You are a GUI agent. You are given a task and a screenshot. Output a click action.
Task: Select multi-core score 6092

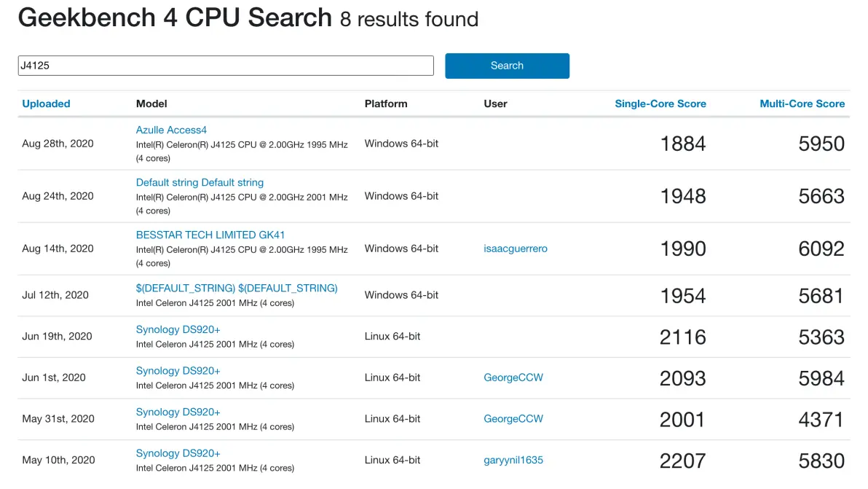[821, 249]
